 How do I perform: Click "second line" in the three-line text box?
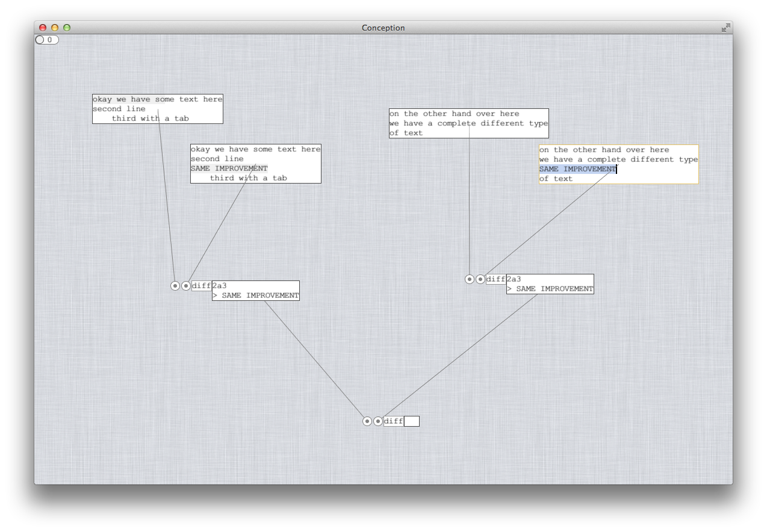119,109
